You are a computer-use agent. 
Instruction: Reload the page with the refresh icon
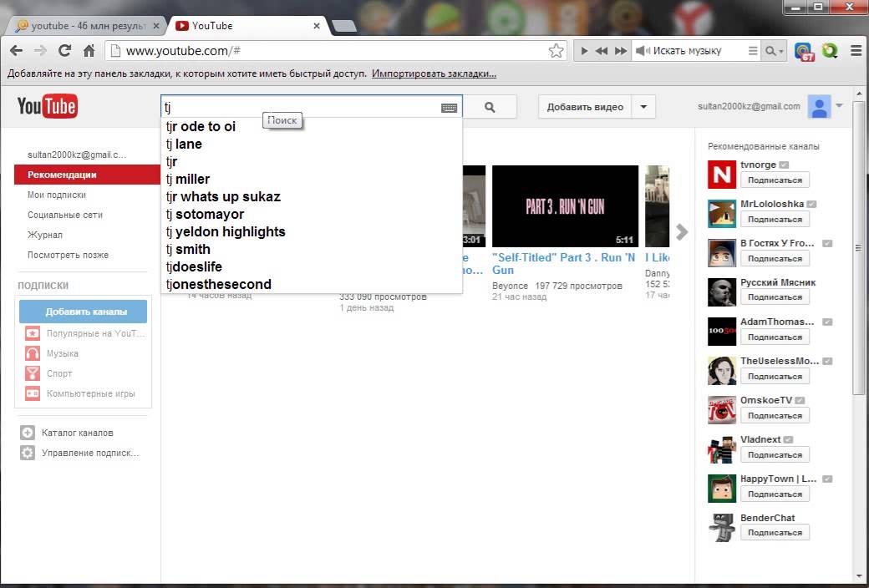(x=65, y=51)
